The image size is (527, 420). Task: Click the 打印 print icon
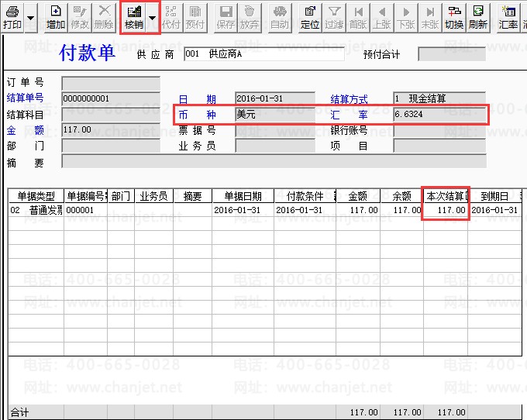tap(12, 18)
